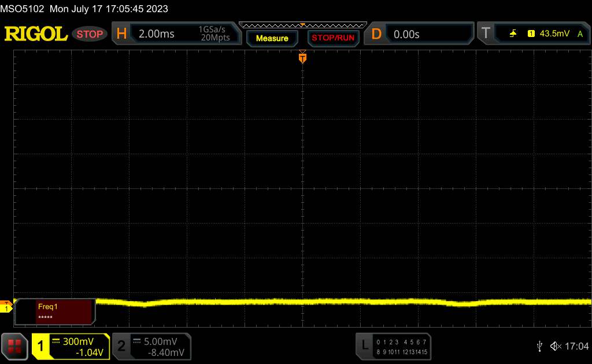Screen dimensions: 592x364
Task: Click the trigger sweep mode A indicator
Action: point(580,34)
